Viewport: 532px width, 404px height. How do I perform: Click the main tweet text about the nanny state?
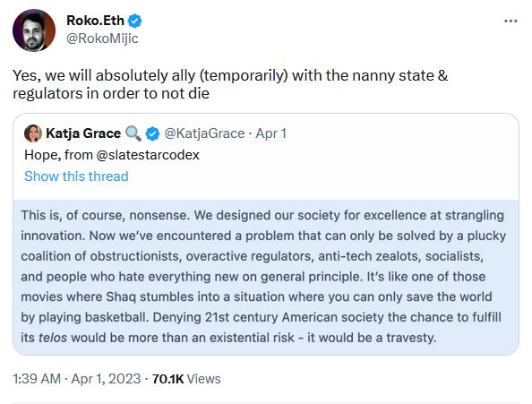[x=230, y=84]
